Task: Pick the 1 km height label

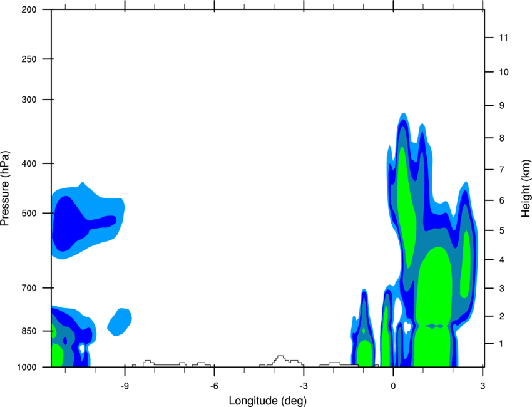Action: click(x=501, y=344)
